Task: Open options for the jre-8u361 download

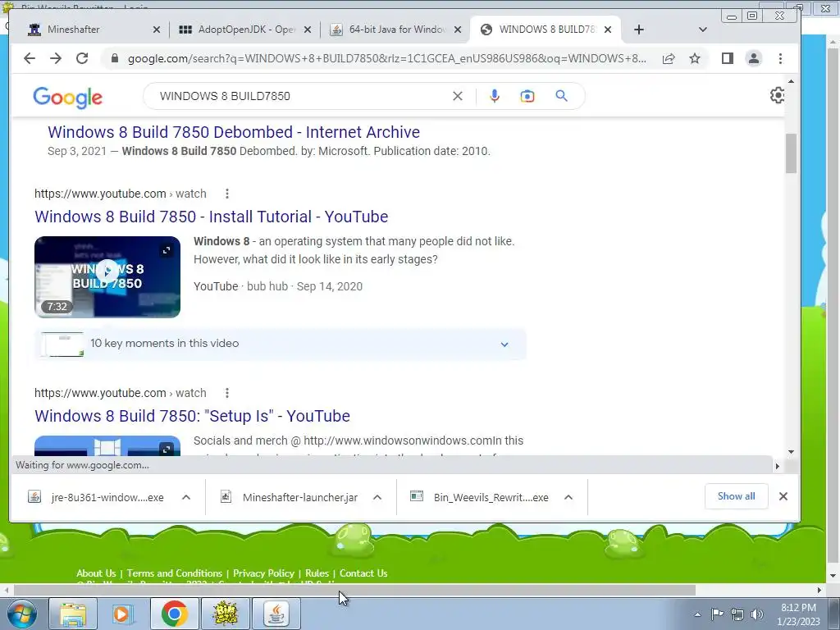Action: tap(186, 497)
